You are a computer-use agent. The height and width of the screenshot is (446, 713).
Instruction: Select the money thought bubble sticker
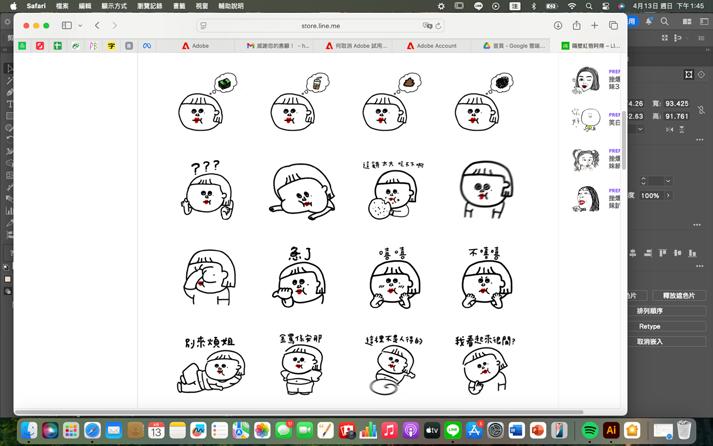click(x=207, y=101)
